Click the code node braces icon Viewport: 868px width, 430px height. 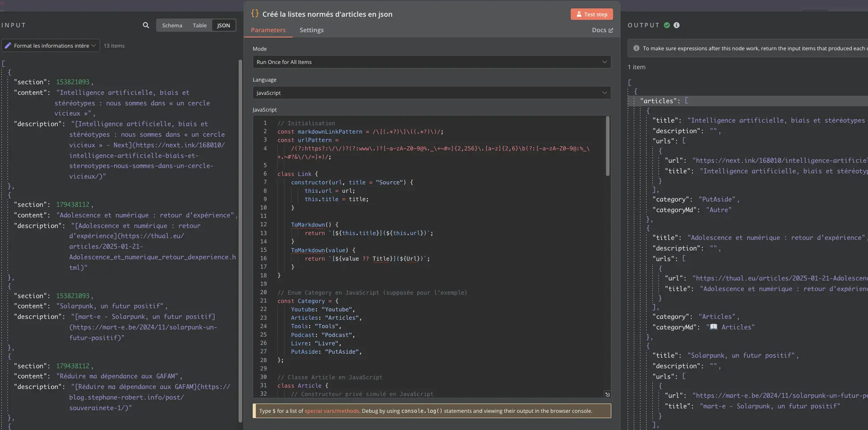(x=255, y=14)
